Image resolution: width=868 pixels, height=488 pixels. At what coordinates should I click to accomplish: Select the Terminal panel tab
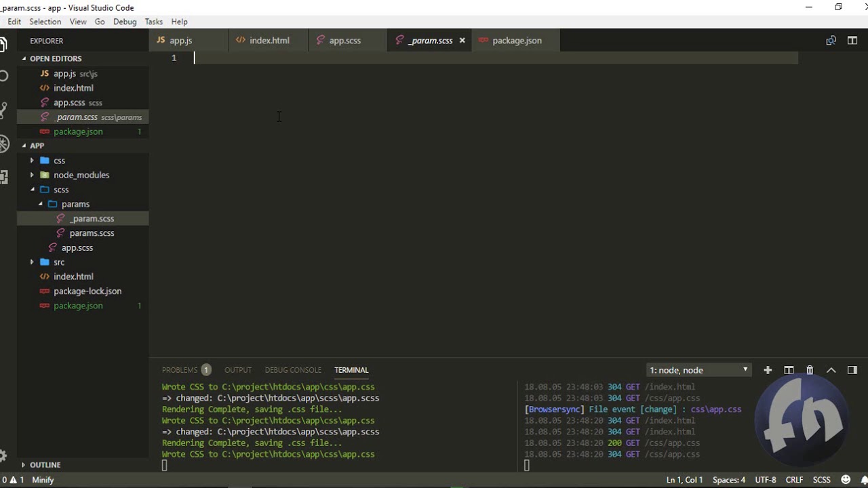(351, 370)
